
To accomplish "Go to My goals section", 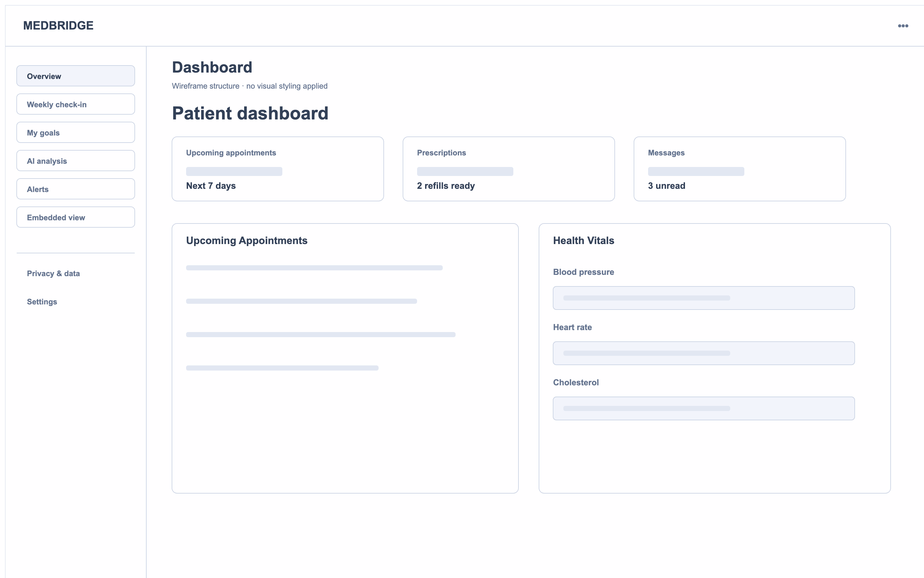I will [x=76, y=132].
